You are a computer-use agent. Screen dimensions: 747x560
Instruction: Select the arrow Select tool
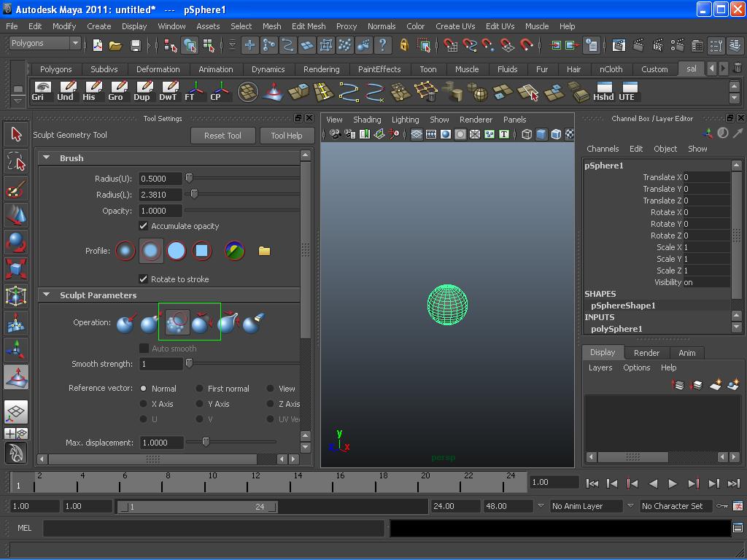point(16,134)
